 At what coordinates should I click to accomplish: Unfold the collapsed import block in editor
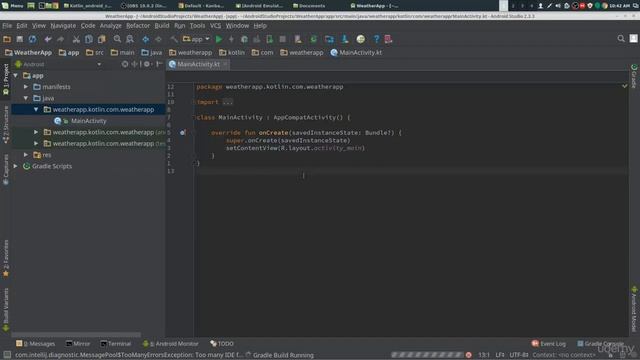[227, 102]
